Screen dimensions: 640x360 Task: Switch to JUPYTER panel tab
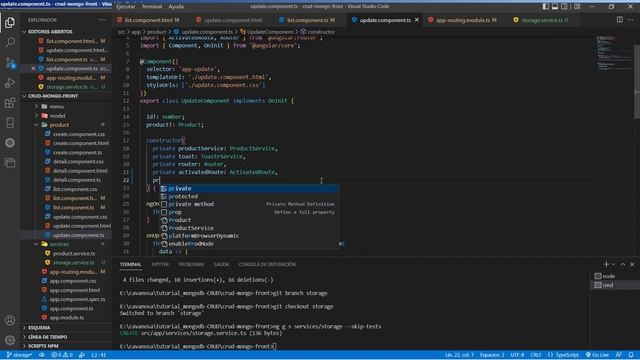coord(160,264)
